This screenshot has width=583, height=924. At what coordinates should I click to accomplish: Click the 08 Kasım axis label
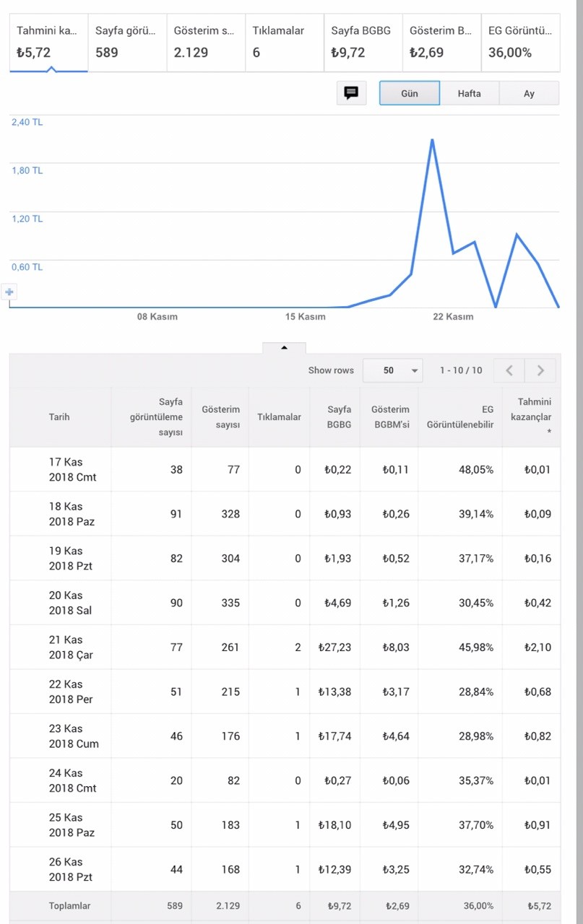coord(157,316)
